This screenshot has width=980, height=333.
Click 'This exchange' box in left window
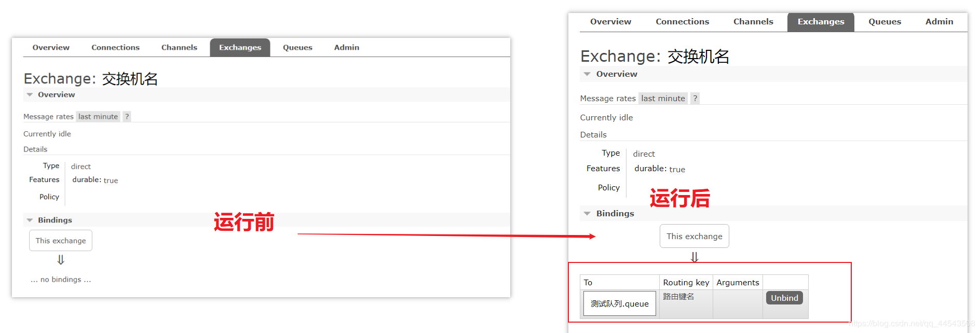(x=61, y=241)
